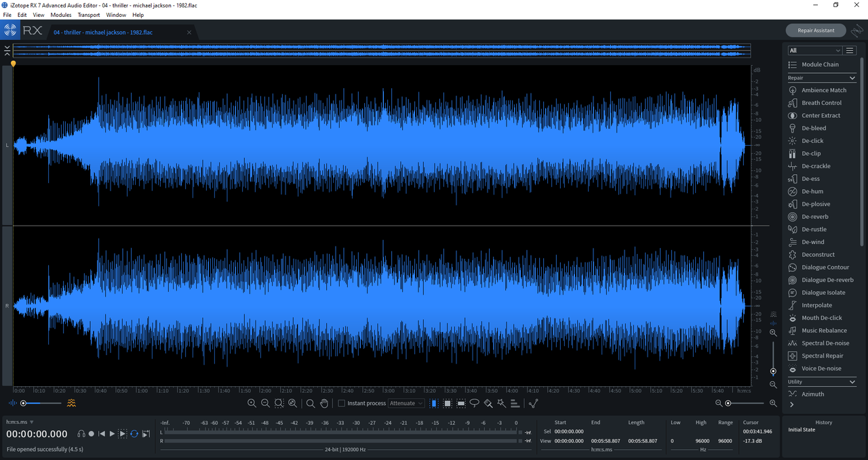Open the Modules menu
Screen dimensions: 868x460
(x=61, y=15)
